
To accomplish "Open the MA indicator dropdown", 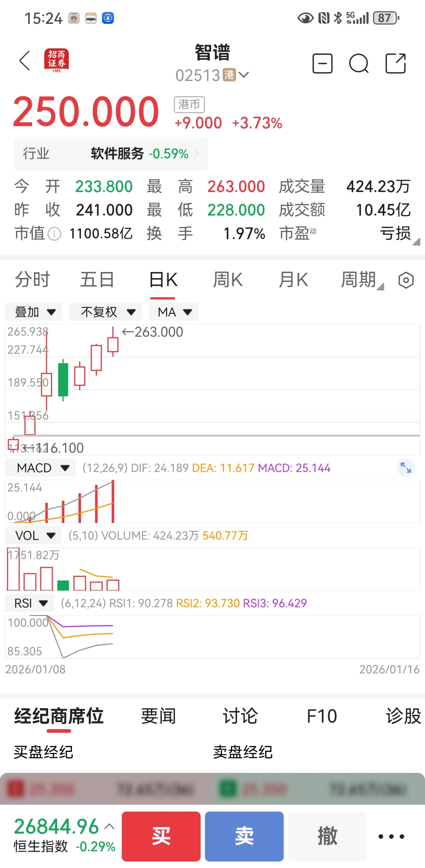I will (x=174, y=312).
